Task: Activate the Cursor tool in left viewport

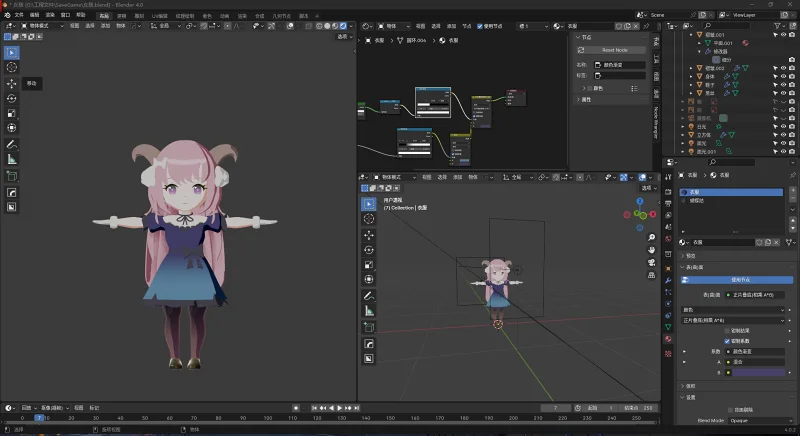Action: tap(12, 67)
